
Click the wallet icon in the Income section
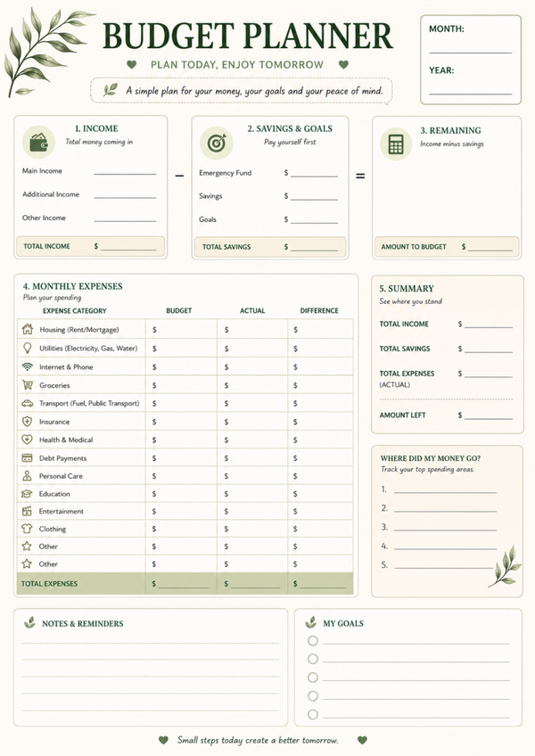click(38, 143)
